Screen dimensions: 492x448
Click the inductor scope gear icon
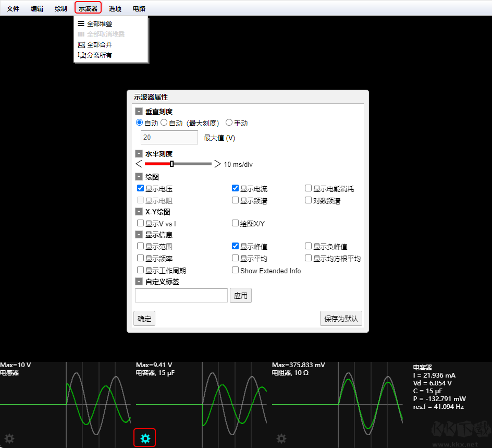tap(9, 439)
